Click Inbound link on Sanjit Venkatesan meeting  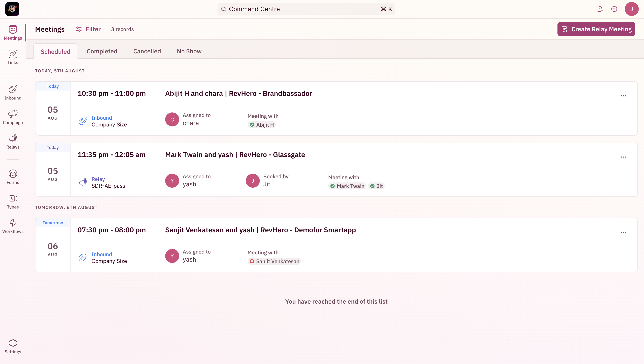click(x=102, y=254)
